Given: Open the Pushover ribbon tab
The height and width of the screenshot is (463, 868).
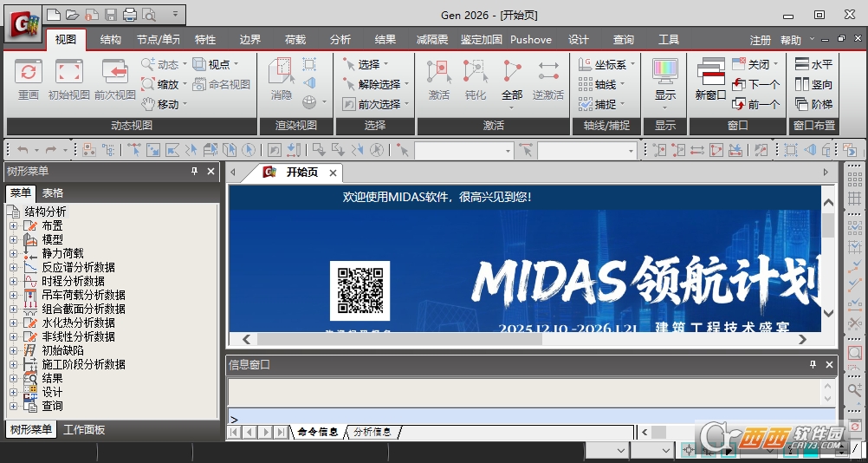Looking at the screenshot, I should (531, 39).
